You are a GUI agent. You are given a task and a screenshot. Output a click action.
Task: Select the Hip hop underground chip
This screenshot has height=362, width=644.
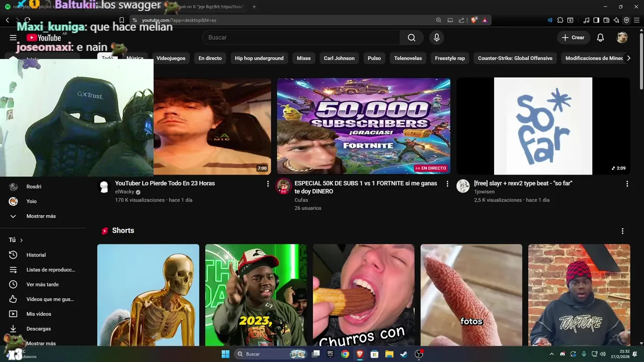259,58
